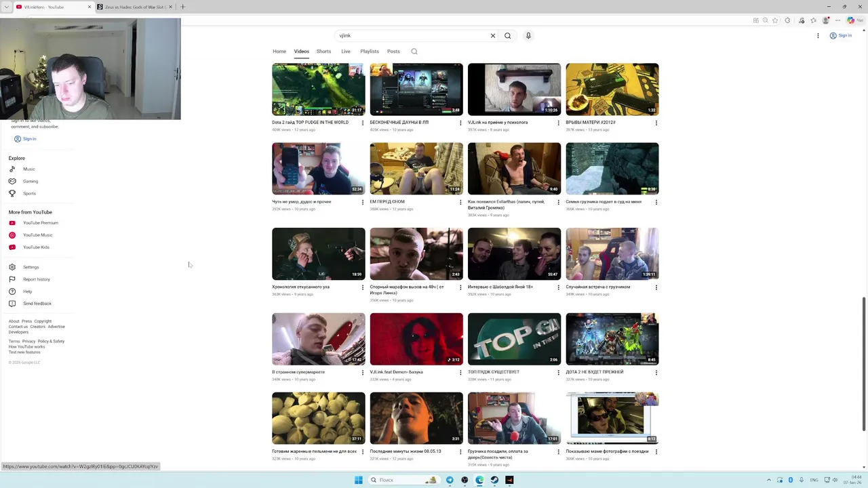868x488 pixels.
Task: Open YouTube Premium from the sidebar
Action: (x=40, y=223)
